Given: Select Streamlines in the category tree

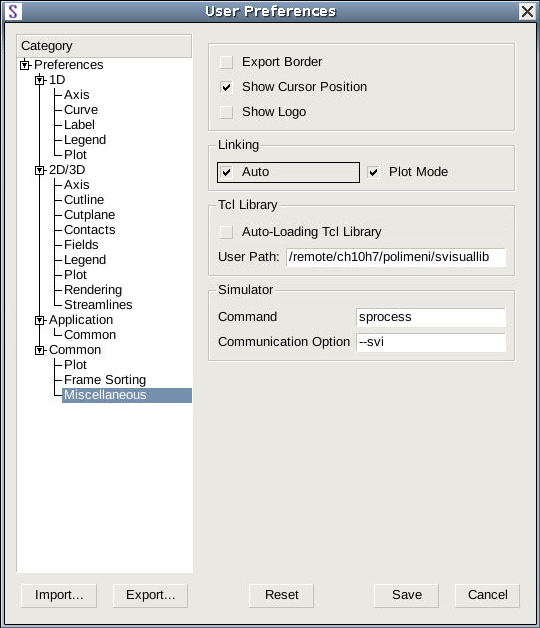Looking at the screenshot, I should coord(98,305).
